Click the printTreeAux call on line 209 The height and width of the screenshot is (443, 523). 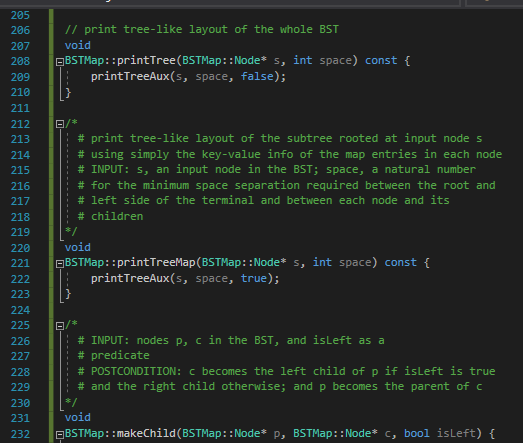pyautogui.click(x=130, y=76)
